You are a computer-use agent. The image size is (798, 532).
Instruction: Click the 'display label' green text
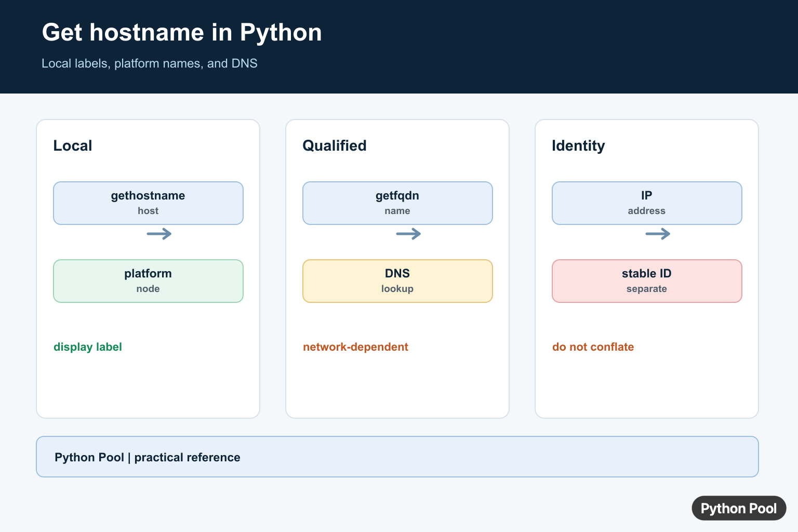[x=88, y=347]
